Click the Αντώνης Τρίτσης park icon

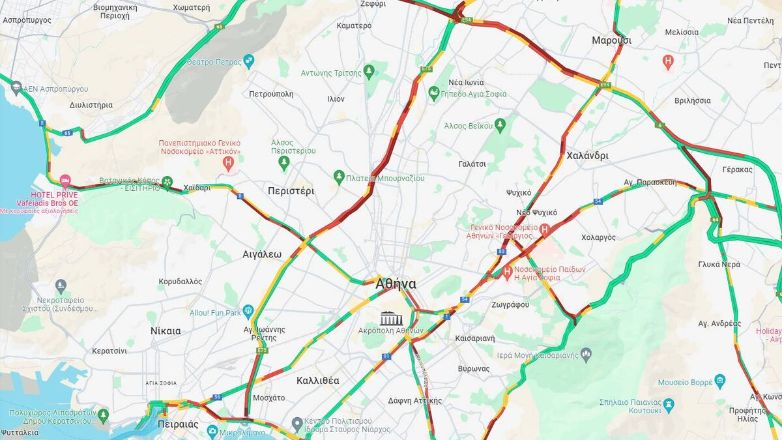pyautogui.click(x=369, y=71)
